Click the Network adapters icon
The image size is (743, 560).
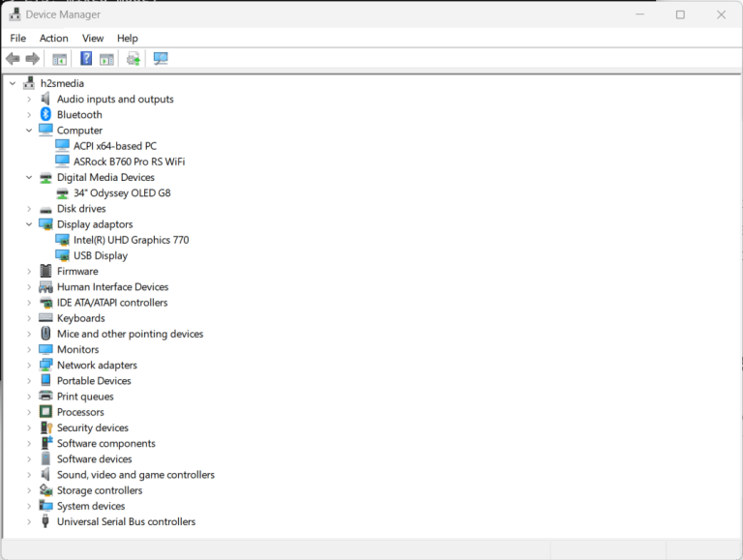pos(46,365)
